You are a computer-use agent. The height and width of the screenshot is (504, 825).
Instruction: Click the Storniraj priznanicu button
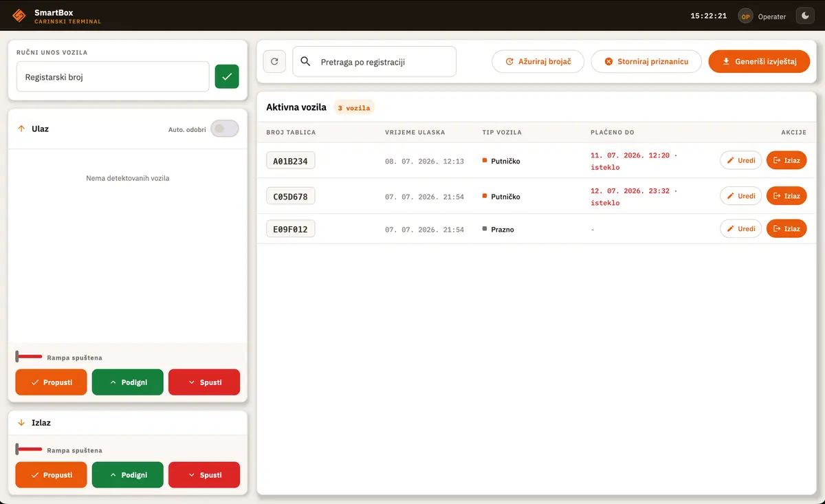tap(646, 61)
